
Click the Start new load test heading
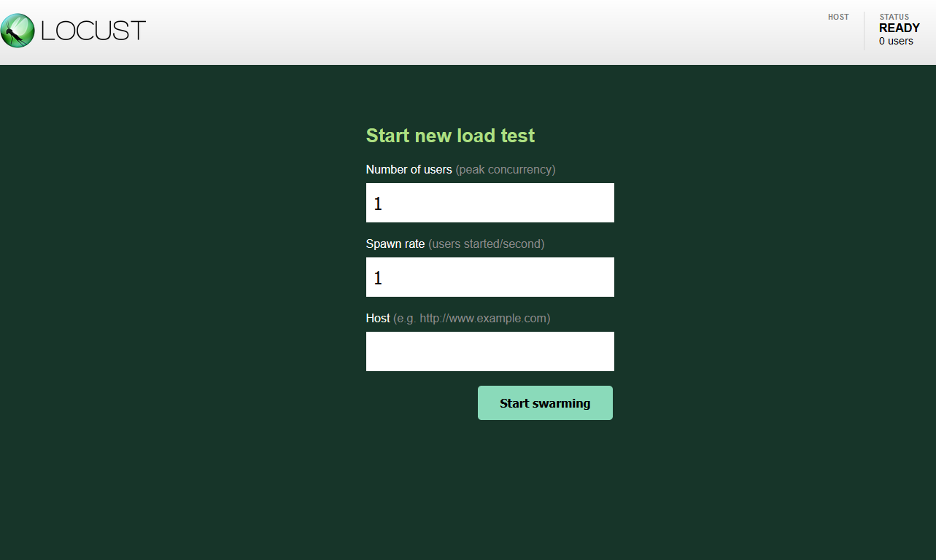tap(450, 136)
